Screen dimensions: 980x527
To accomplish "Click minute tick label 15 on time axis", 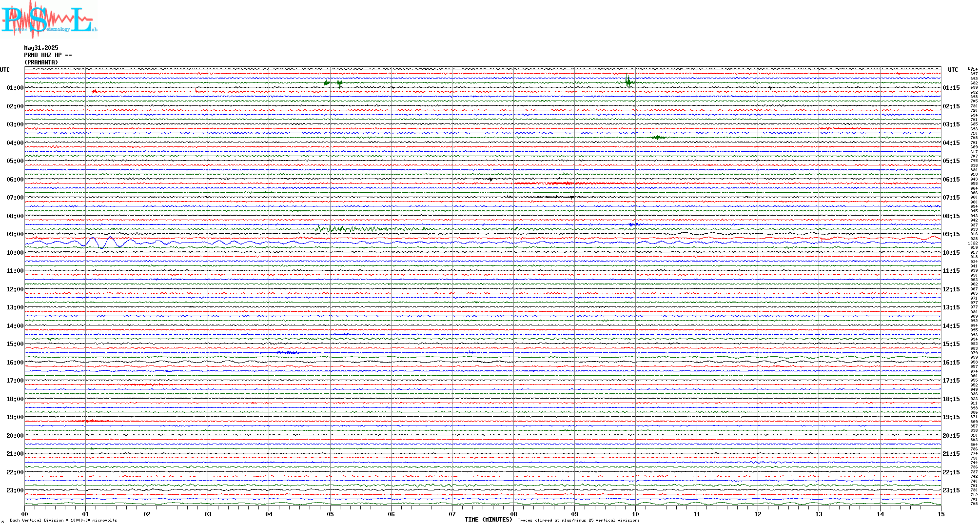I will tap(941, 514).
